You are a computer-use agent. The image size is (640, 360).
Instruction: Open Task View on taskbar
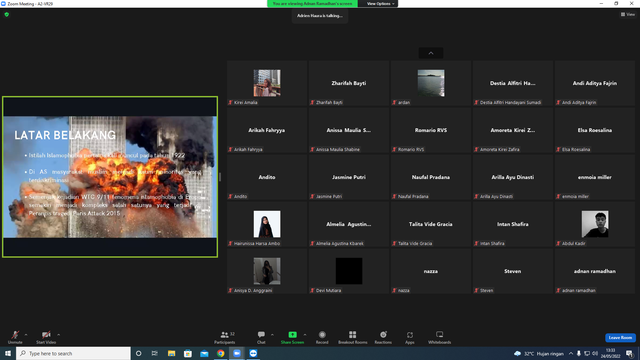[155, 353]
